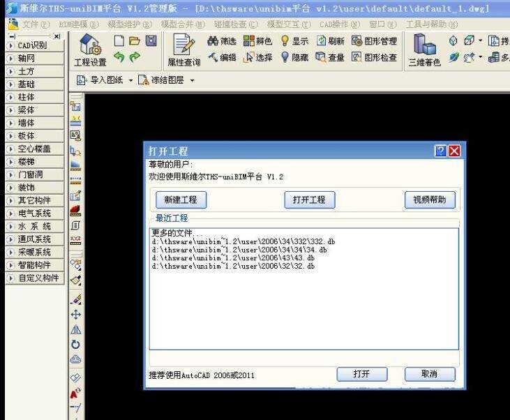
Task: Click the cloud icon in vertical toolbar
Action: tap(75, 359)
